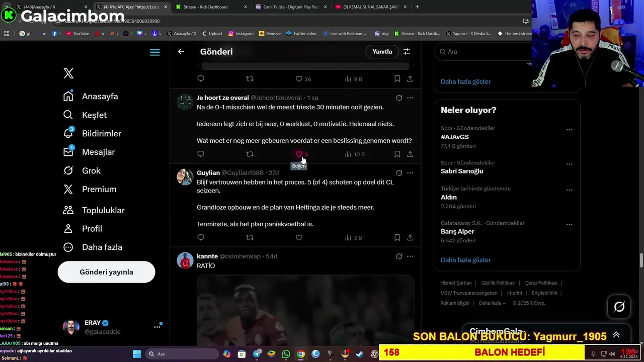Open Windows Start menu

coord(137,354)
